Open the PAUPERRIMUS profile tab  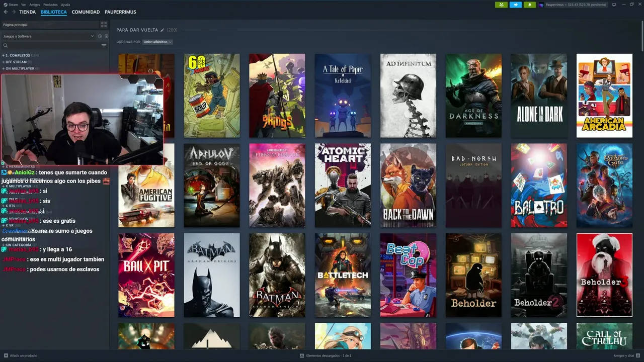[120, 12]
